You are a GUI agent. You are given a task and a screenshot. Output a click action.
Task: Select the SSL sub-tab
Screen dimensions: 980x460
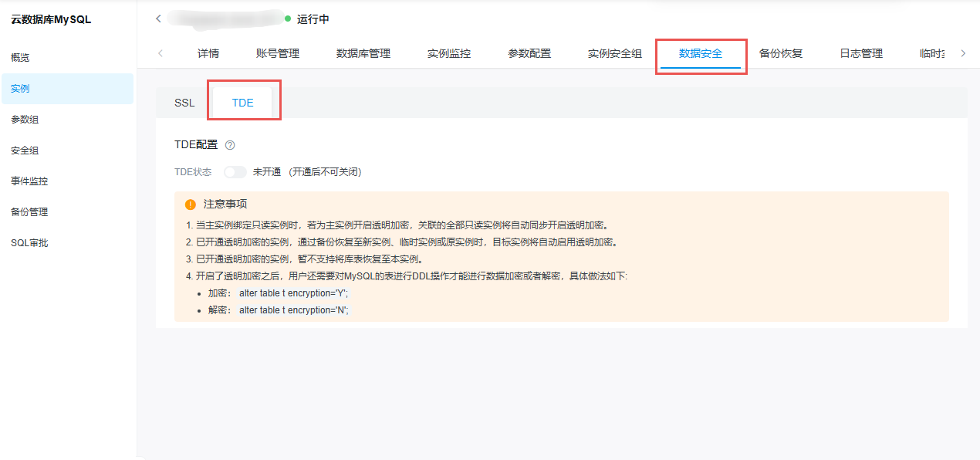[184, 103]
